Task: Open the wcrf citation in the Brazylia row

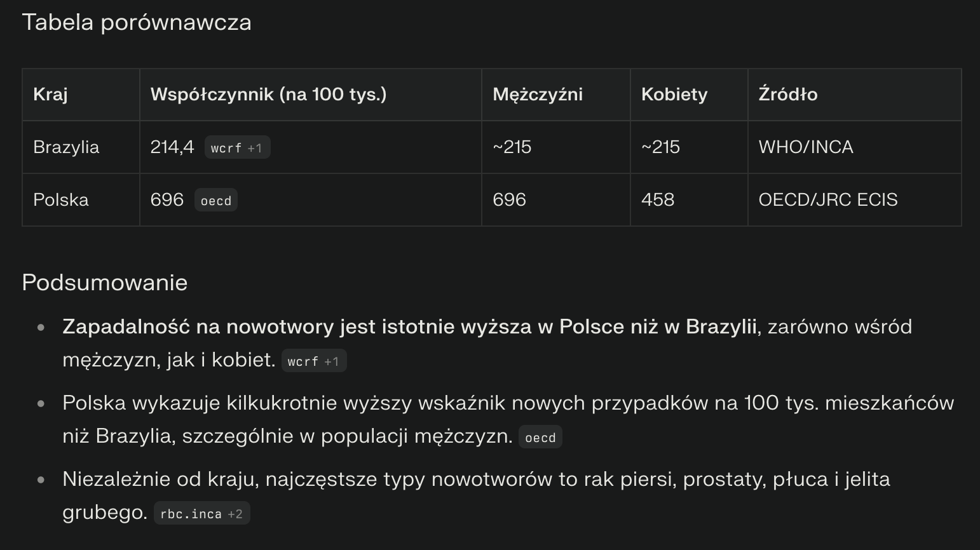Action: pos(237,148)
